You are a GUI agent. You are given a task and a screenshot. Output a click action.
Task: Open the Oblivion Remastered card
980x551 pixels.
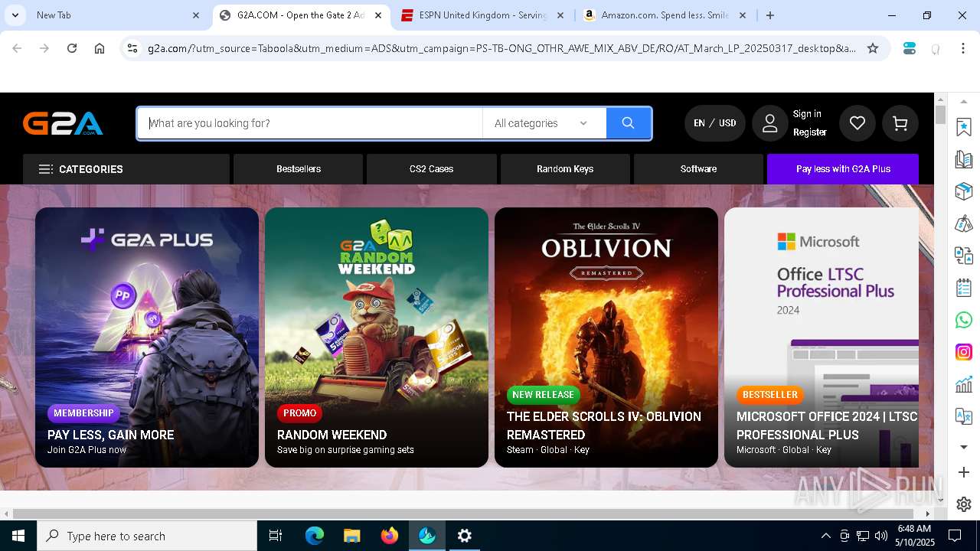pos(606,337)
